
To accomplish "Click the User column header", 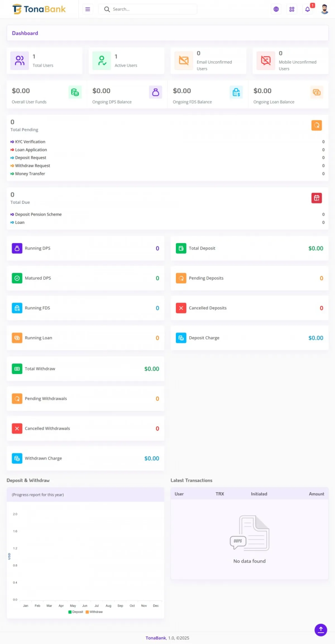I will click(x=179, y=494).
